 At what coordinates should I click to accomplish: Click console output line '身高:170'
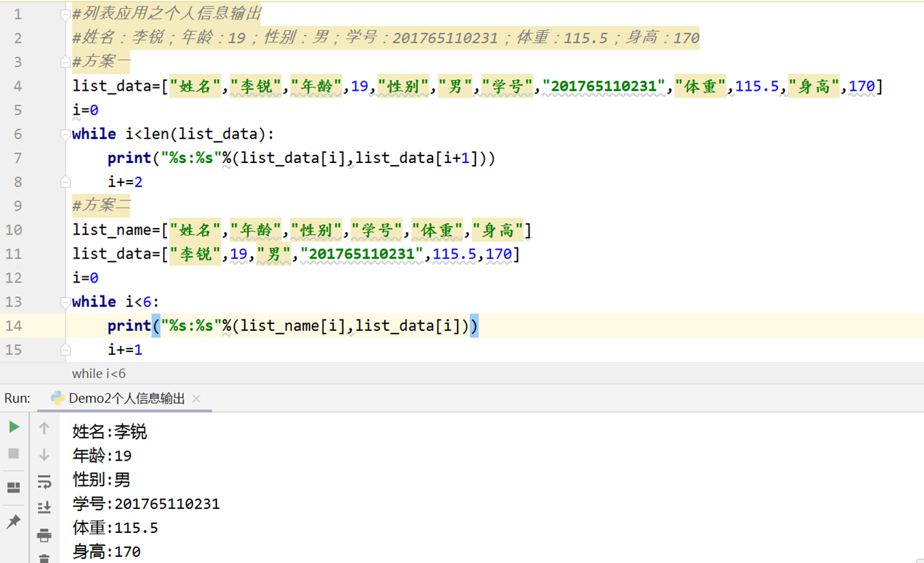pyautogui.click(x=106, y=551)
